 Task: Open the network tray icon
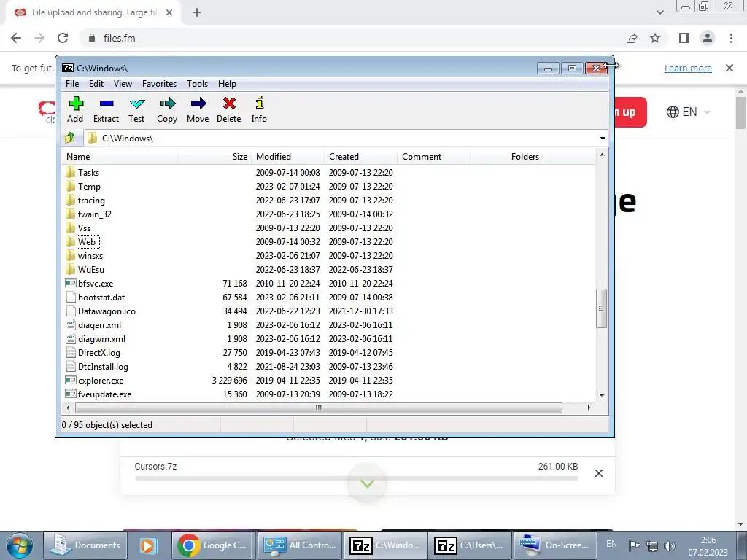coord(651,545)
